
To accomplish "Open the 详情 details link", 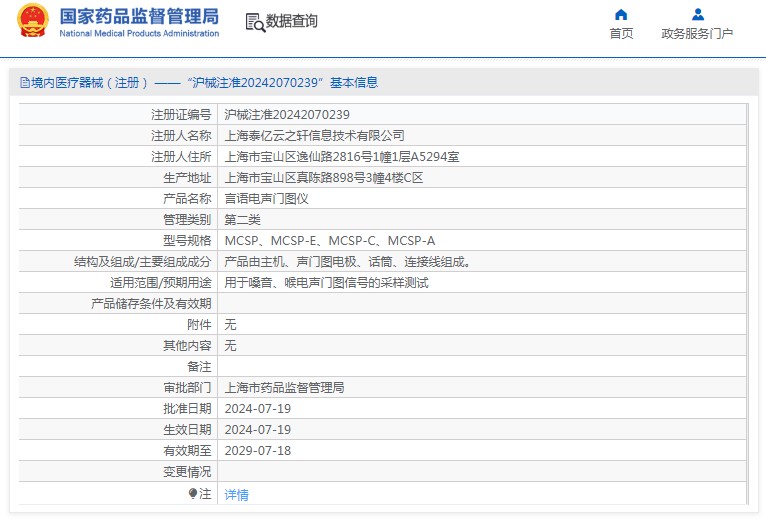I will (236, 495).
